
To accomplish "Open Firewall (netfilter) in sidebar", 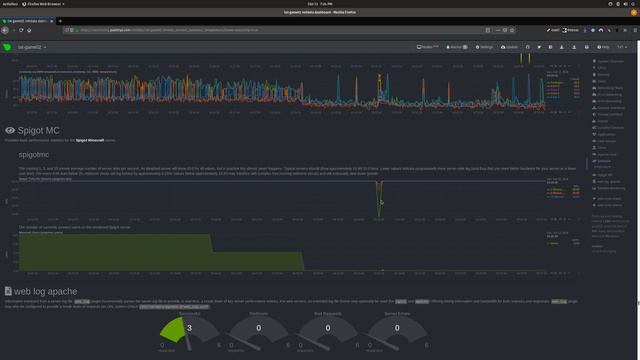I will click(x=607, y=114).
